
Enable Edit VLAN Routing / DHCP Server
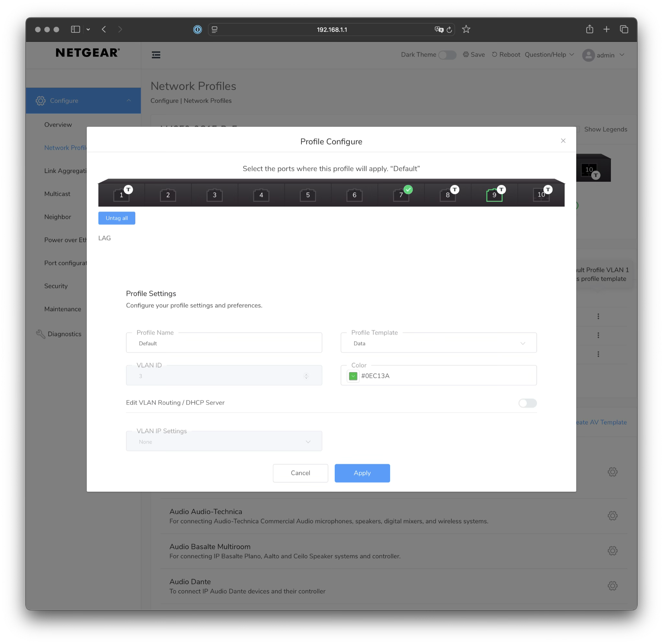(x=527, y=403)
